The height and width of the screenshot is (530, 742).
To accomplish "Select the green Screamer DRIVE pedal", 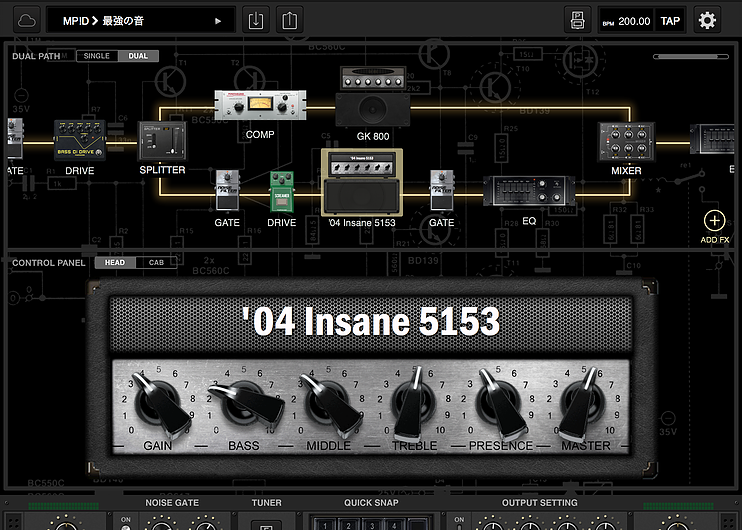I will tap(282, 192).
